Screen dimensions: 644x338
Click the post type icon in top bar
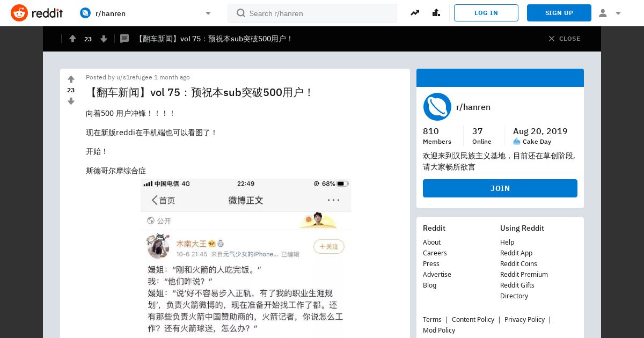125,39
